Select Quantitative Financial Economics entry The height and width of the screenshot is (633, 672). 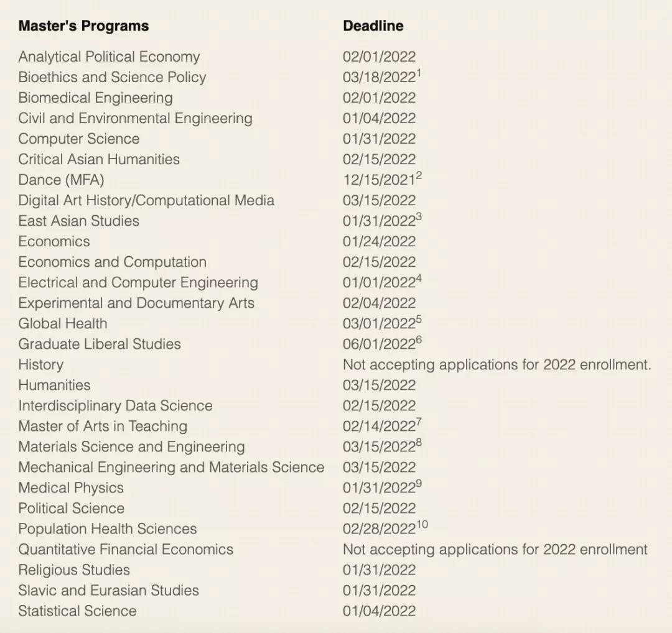coord(126,549)
